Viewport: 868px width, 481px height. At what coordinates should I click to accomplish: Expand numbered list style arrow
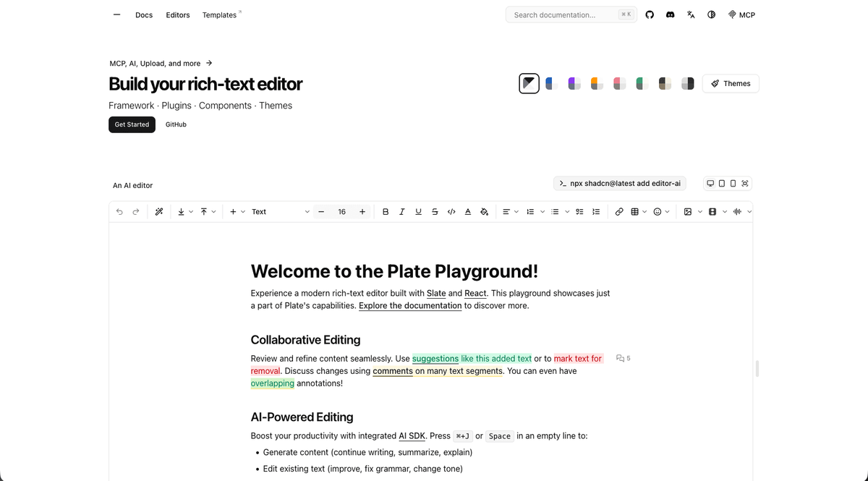point(542,212)
